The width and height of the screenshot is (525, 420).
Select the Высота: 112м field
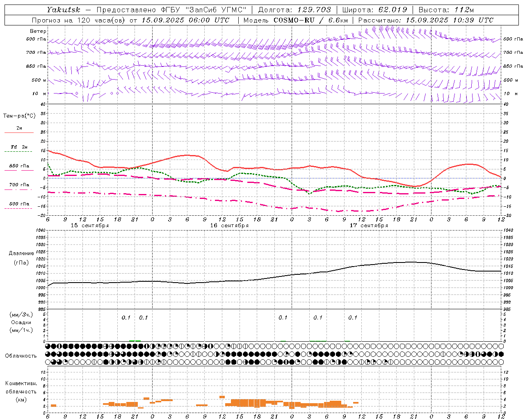[447, 10]
